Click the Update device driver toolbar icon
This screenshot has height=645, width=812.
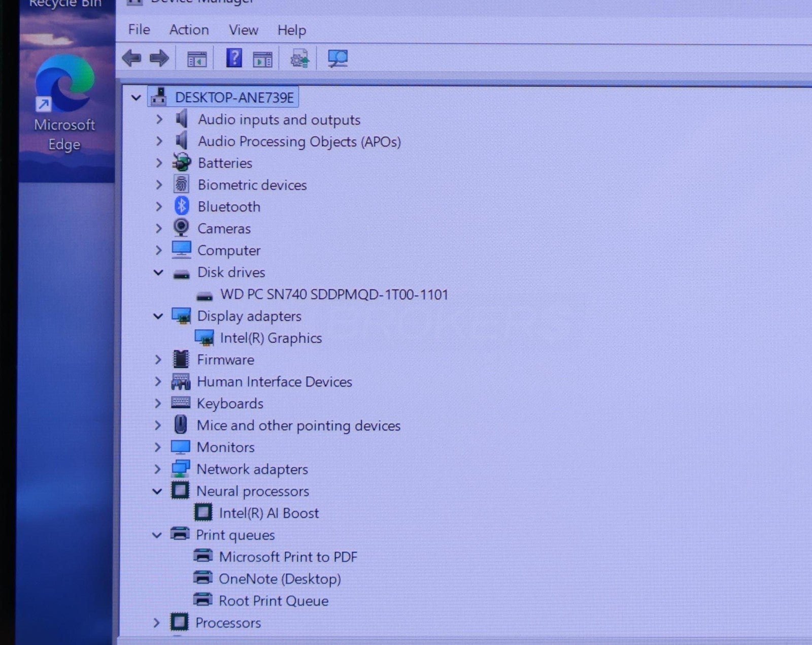pos(299,59)
